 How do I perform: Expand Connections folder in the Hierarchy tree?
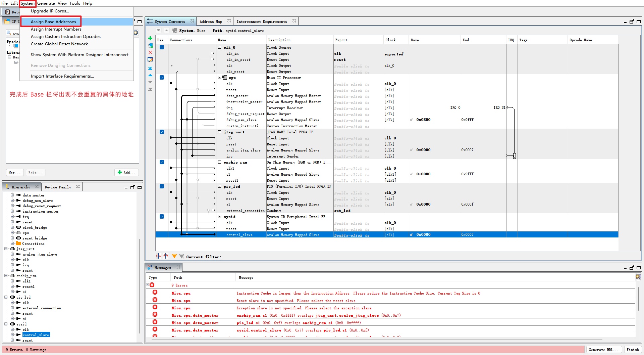click(12, 243)
